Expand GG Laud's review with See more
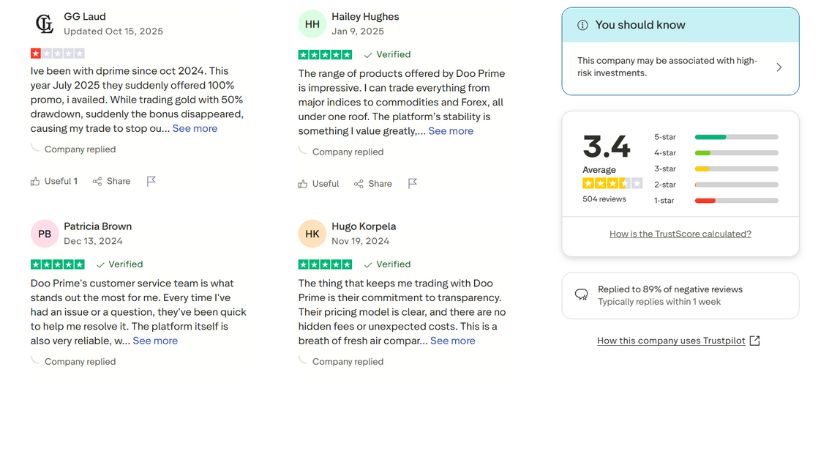Image resolution: width=840 pixels, height=473 pixels. tap(195, 128)
